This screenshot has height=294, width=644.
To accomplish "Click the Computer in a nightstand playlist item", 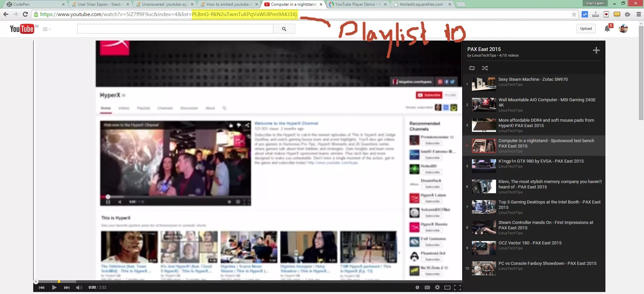I will click(x=534, y=145).
